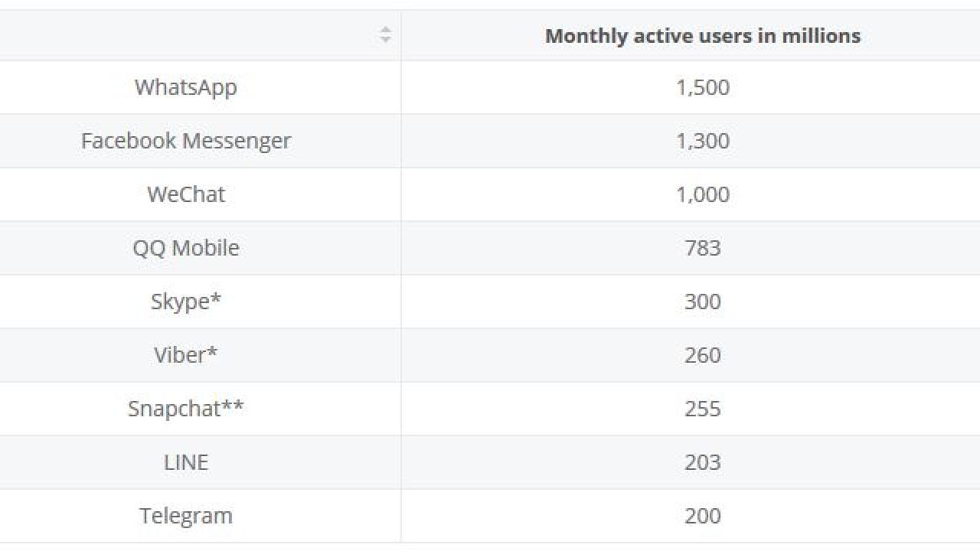
Task: Select the 300 value for Skype
Action: 703,302
